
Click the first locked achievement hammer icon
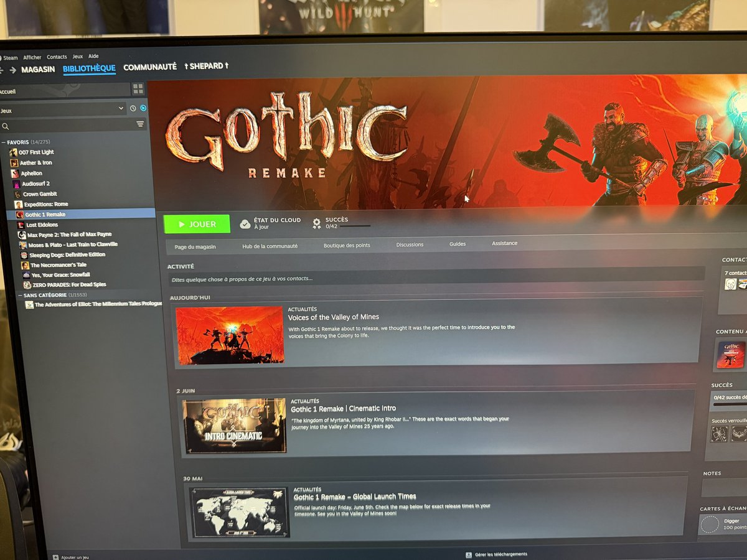click(x=719, y=434)
